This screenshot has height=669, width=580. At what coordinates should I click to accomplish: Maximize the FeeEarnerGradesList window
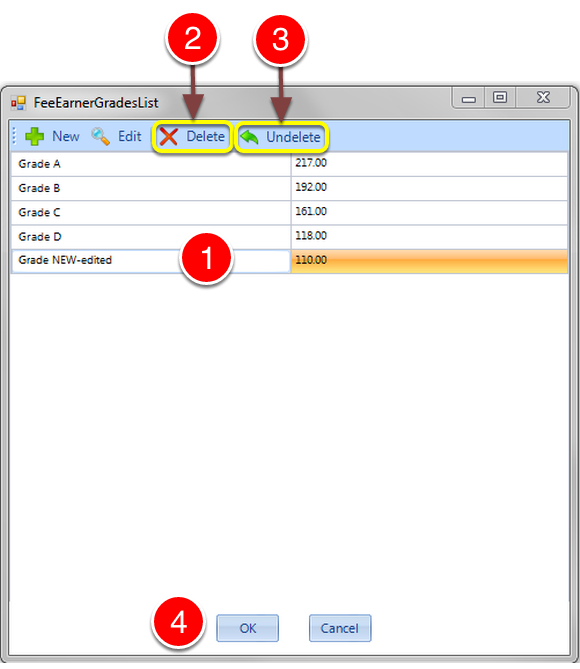tap(500, 98)
